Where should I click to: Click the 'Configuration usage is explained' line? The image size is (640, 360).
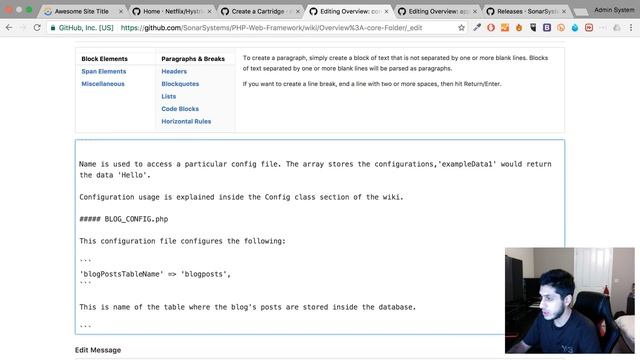[x=241, y=197]
